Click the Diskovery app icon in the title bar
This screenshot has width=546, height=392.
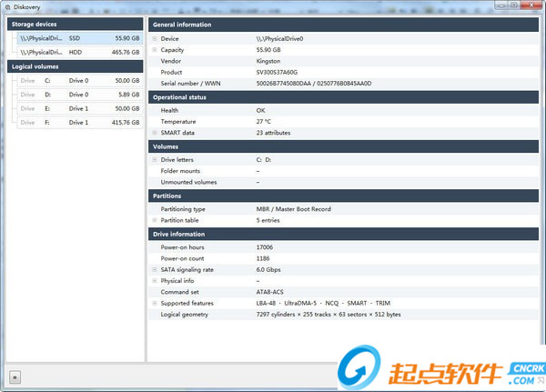click(x=7, y=7)
